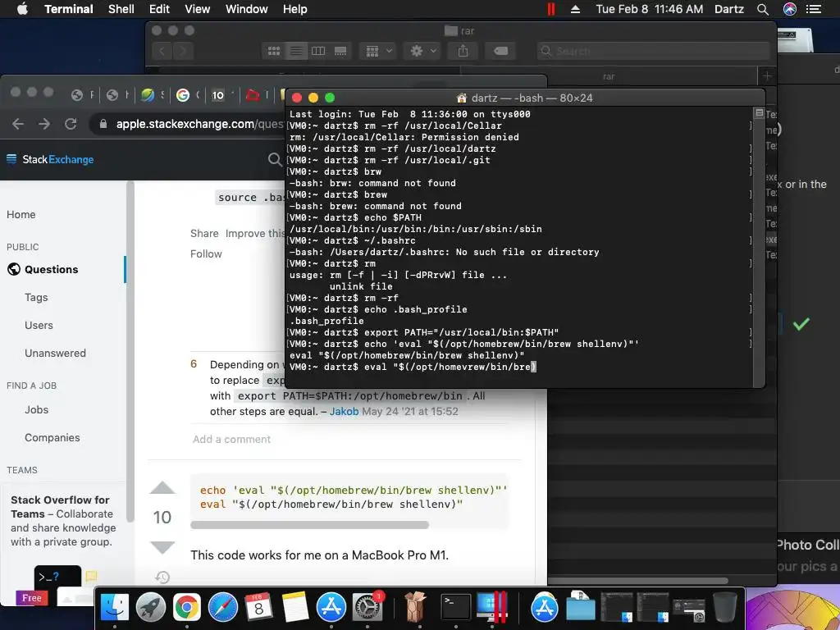Launch Safari from the Dock
Screen dimensions: 840x630
click(x=223, y=608)
